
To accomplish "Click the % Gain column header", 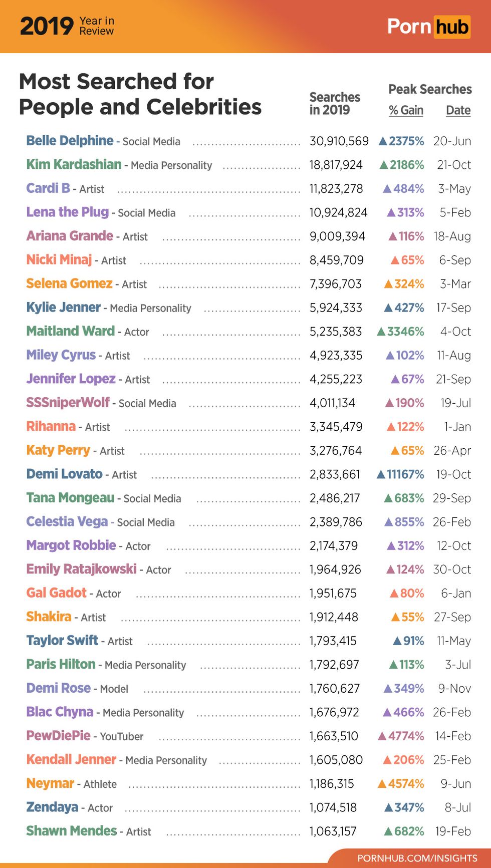I will [x=406, y=110].
